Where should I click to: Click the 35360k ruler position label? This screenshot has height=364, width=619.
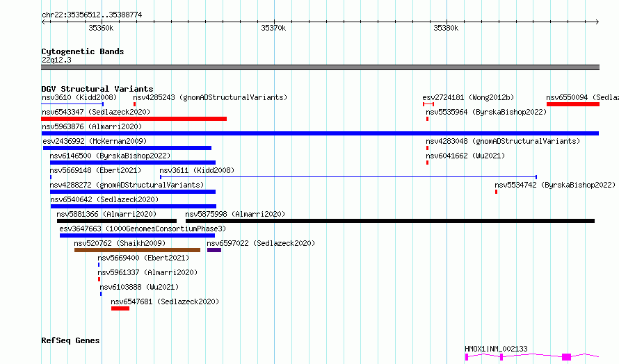(101, 28)
